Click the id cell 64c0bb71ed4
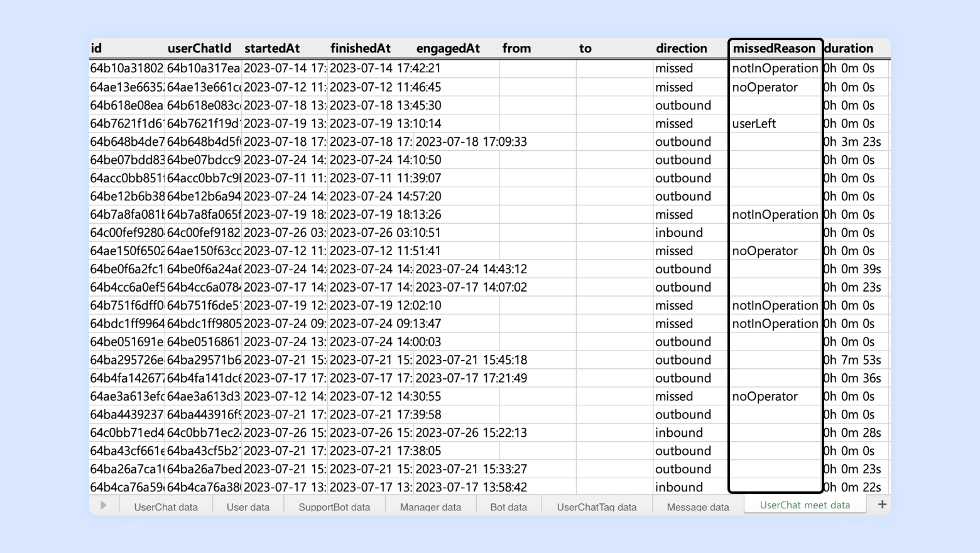Screen dimensions: 980x553 (127, 433)
